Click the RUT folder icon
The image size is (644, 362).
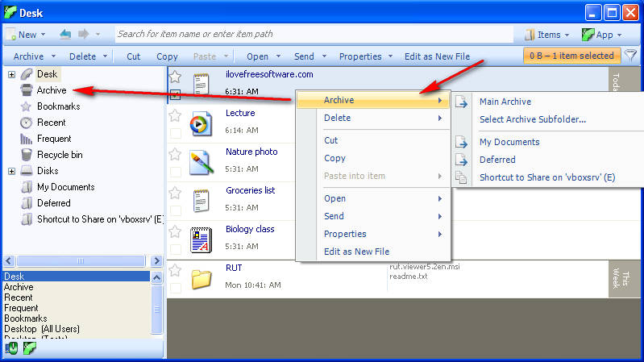tap(200, 278)
